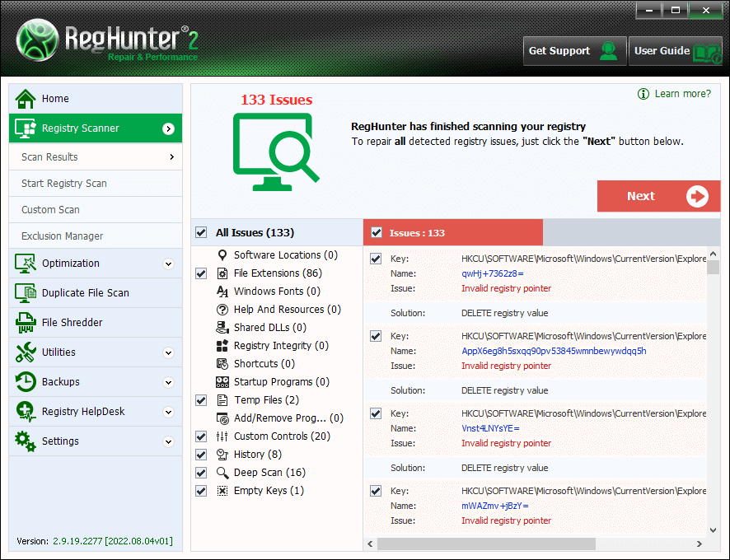This screenshot has height=560, width=730.
Task: Click the Windows Fonts category icon
Action: coord(222,292)
